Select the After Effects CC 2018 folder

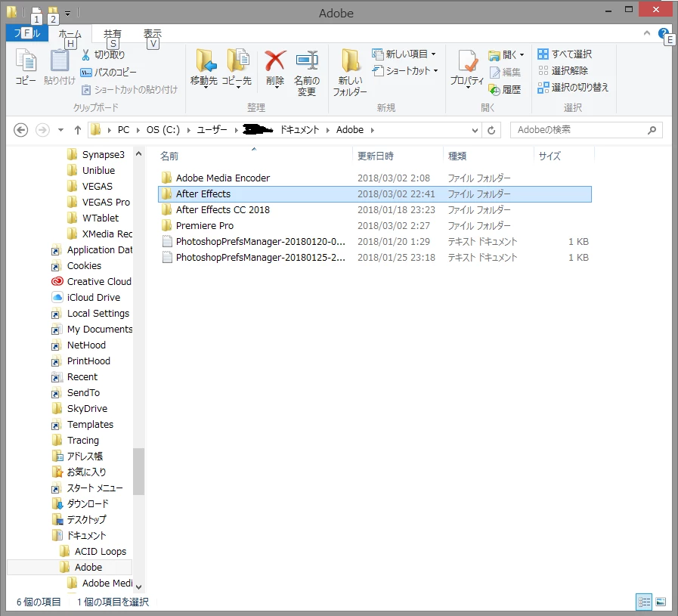[375, 210]
